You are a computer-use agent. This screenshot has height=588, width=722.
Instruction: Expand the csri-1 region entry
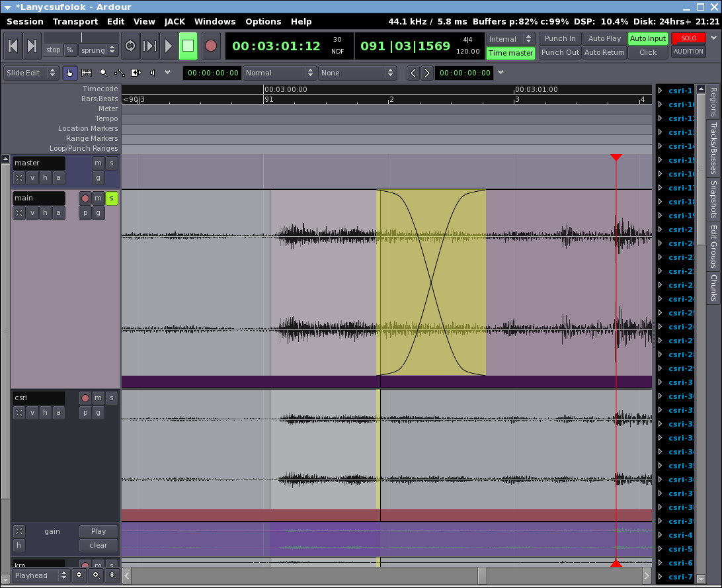660,91
